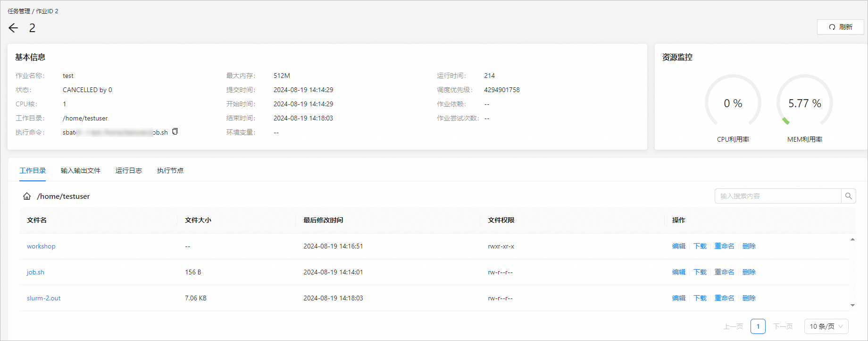The width and height of the screenshot is (868, 341).
Task: Click the 156 B file size cell
Action: pos(193,272)
